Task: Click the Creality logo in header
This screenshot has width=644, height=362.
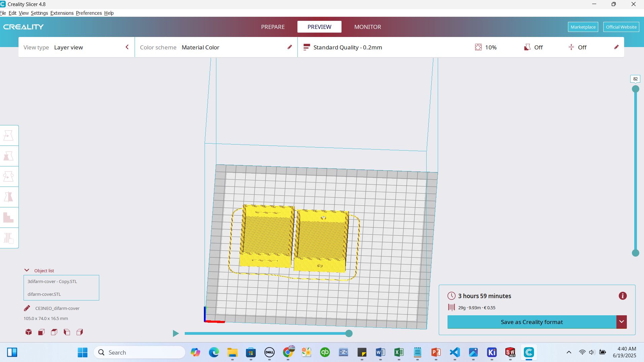Action: coord(24,27)
